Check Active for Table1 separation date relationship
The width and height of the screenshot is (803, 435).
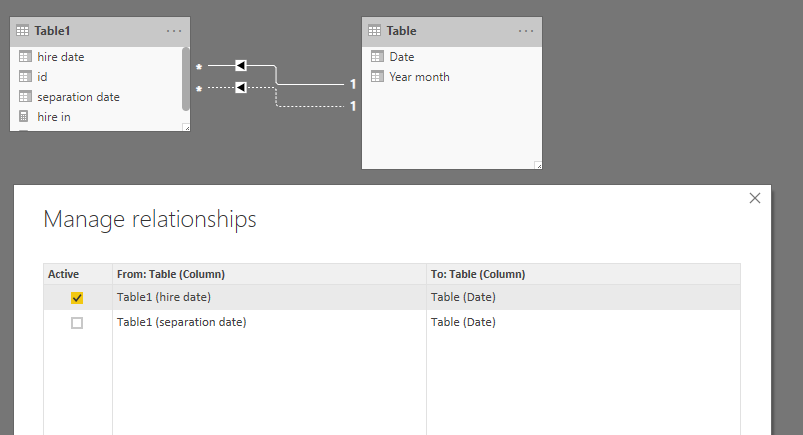coord(77,323)
